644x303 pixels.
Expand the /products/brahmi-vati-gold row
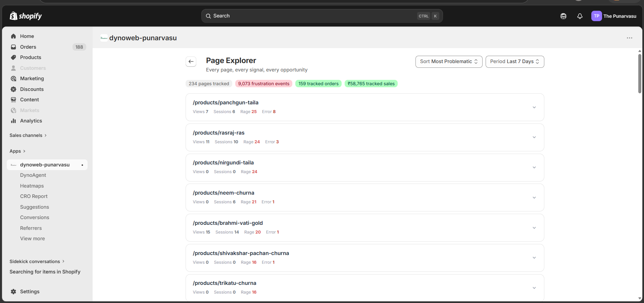pos(534,228)
